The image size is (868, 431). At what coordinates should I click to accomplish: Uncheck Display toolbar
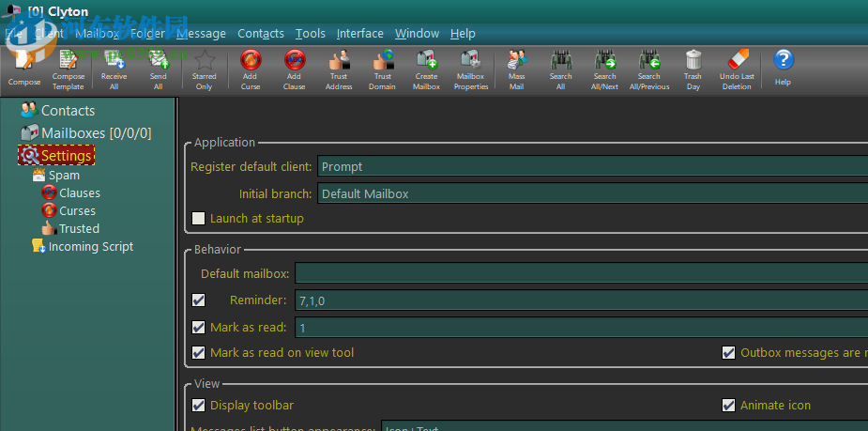[198, 406]
